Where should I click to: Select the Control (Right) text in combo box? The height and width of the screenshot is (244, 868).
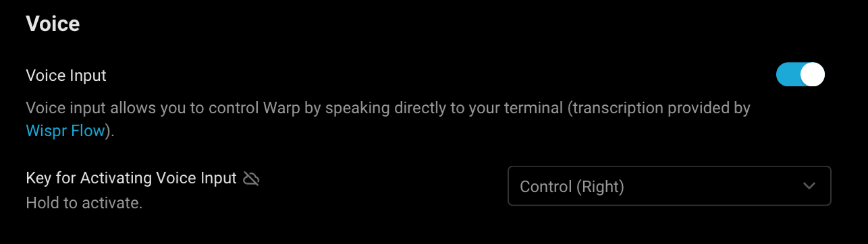click(572, 187)
